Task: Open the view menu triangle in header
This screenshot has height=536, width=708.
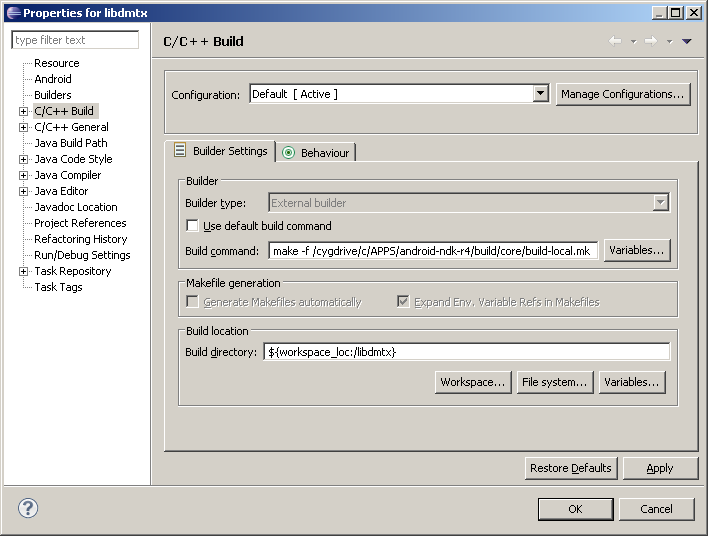Action: (x=687, y=42)
